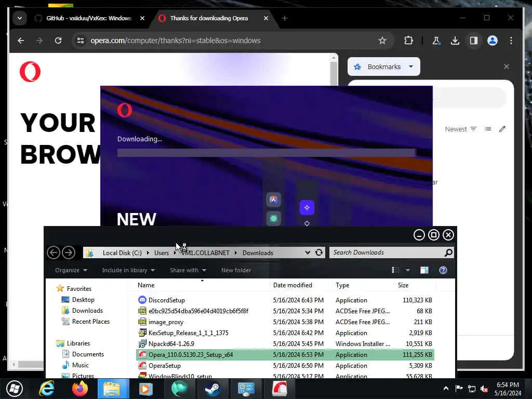Expand the change view options arrow
This screenshot has height=399, width=532.
click(x=407, y=270)
